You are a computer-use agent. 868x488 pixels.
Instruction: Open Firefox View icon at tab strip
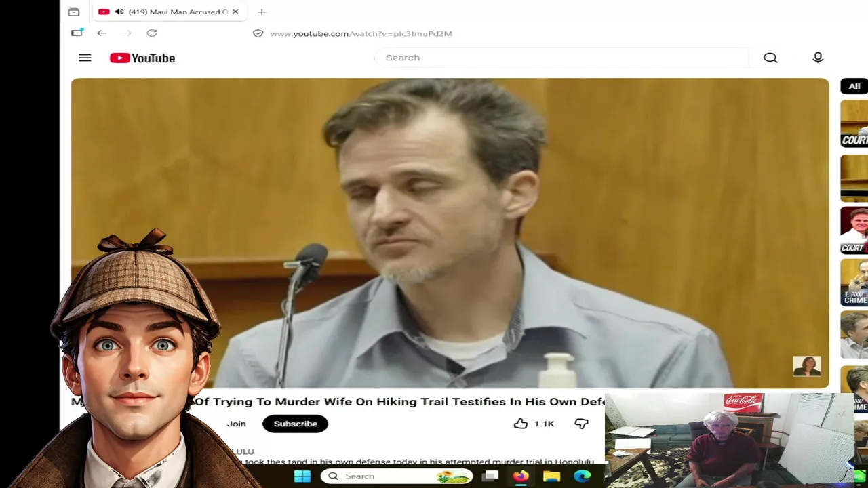click(74, 12)
